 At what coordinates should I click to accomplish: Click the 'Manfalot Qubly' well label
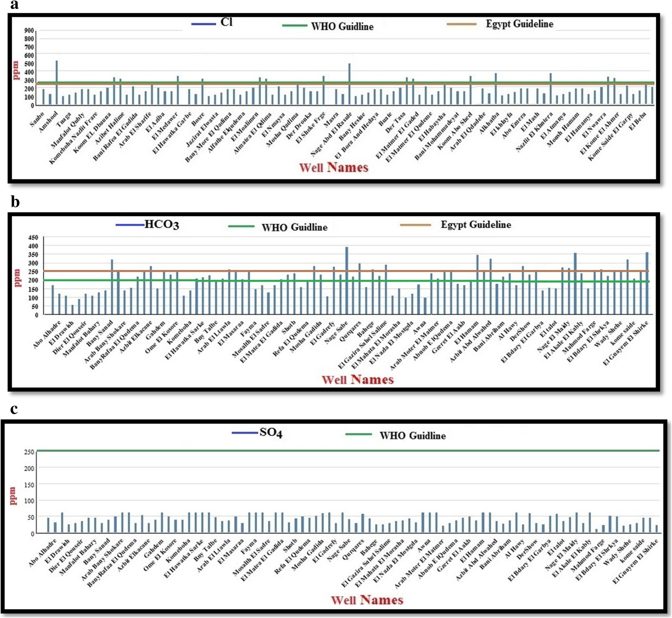point(68,130)
